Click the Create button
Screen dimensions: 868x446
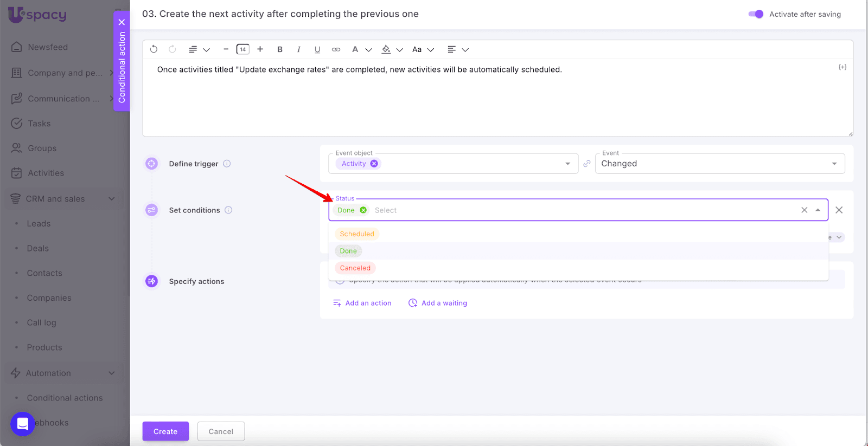pyautogui.click(x=165, y=431)
